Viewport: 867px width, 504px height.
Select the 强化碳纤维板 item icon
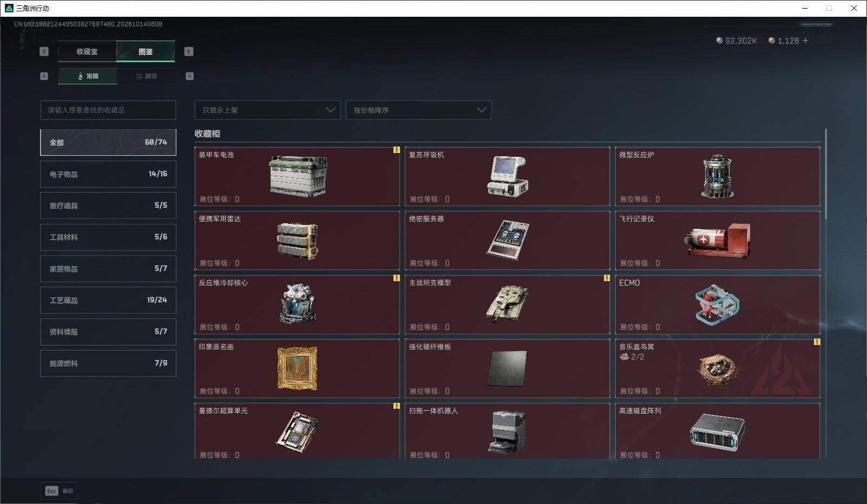tap(507, 368)
